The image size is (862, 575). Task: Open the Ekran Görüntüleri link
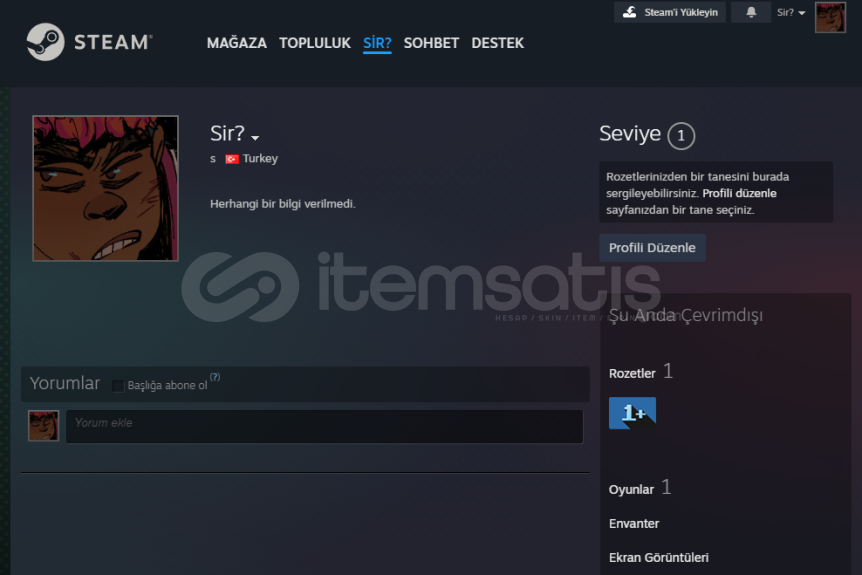coord(659,558)
